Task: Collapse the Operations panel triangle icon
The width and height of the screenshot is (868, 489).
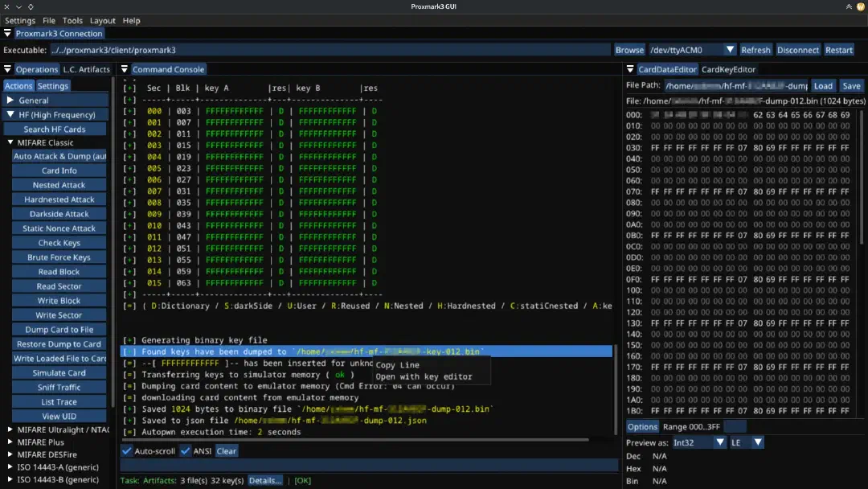Action: [x=7, y=69]
